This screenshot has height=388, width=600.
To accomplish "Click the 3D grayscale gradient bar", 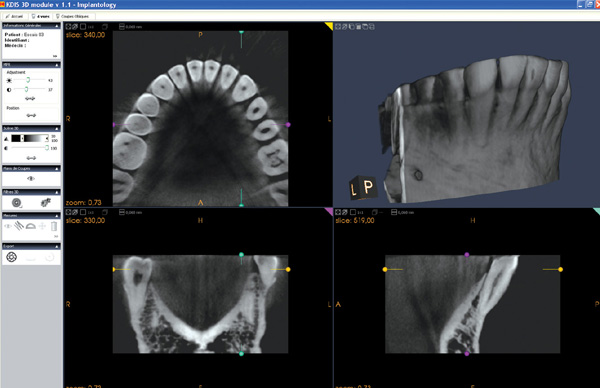I will pyautogui.click(x=30, y=139).
